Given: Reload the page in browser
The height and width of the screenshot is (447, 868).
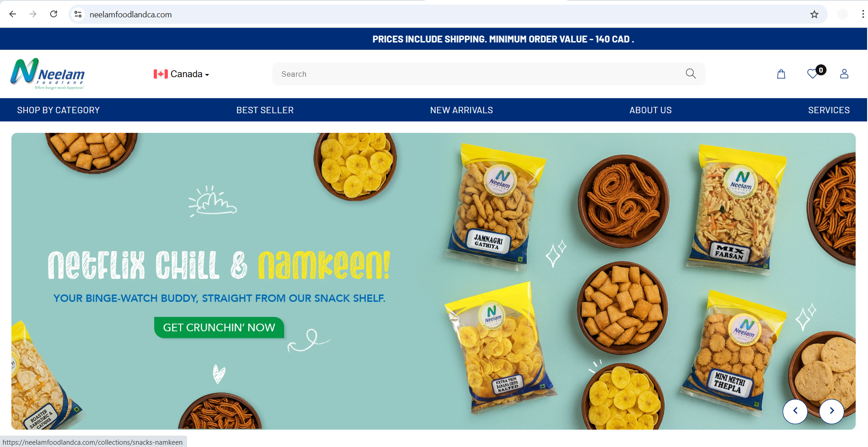Looking at the screenshot, I should tap(53, 14).
